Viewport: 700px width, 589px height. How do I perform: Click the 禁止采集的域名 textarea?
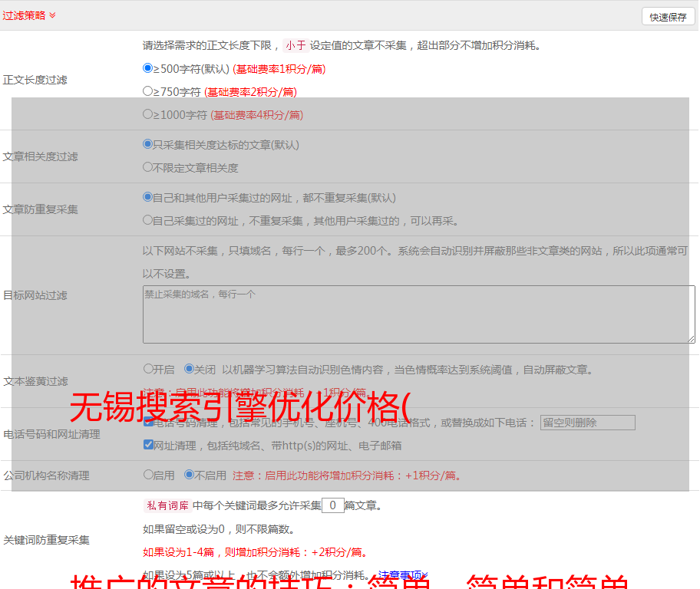click(x=419, y=314)
